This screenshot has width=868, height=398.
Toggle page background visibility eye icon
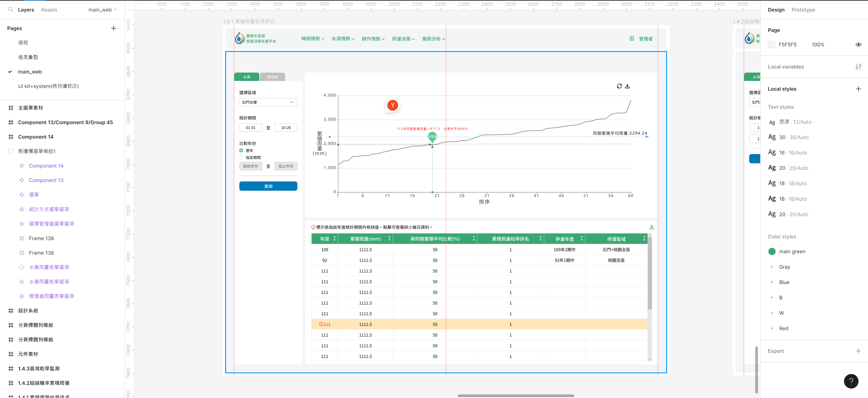click(x=858, y=45)
